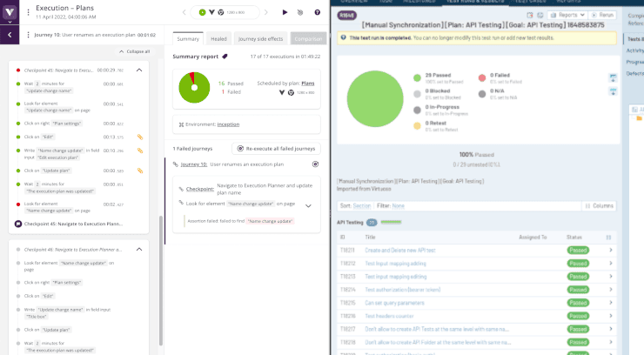Screen dimensions: 644x355
Task: Go to next execution arrow
Action: tap(265, 12)
